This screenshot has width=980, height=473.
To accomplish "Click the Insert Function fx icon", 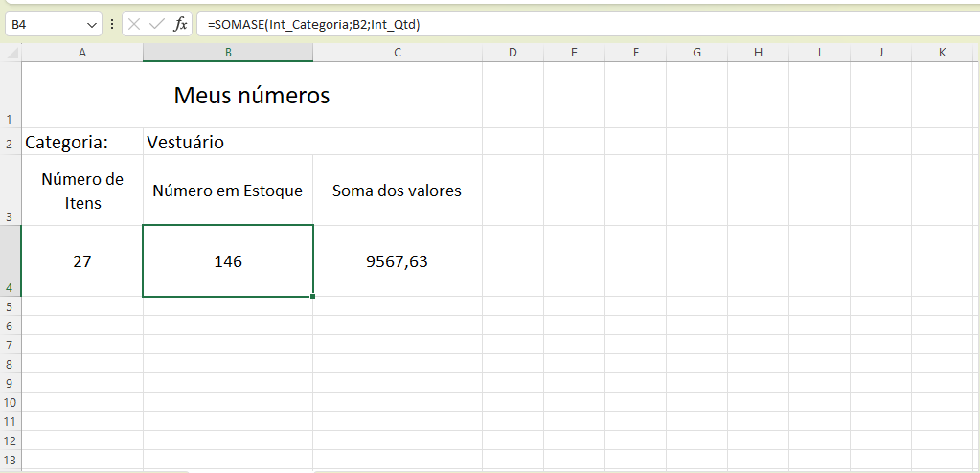I will 180,24.
